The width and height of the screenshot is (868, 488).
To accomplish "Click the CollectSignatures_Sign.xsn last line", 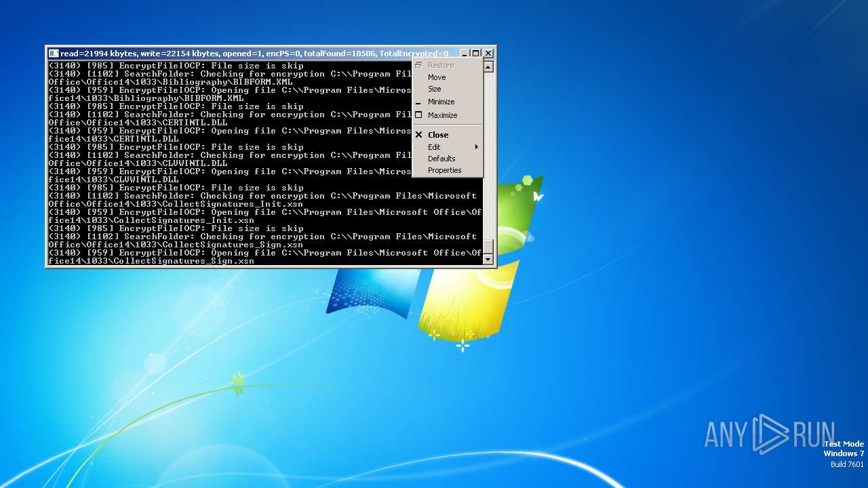I will [x=151, y=261].
